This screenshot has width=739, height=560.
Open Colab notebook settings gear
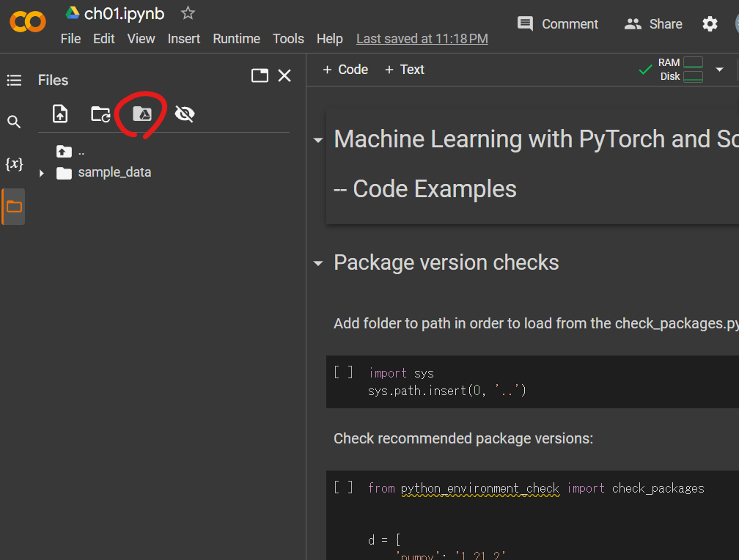pos(710,23)
